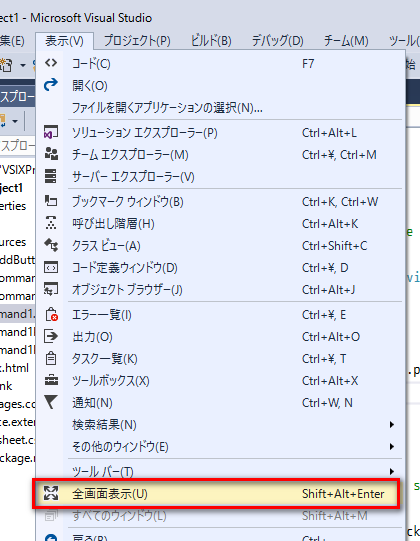The height and width of the screenshot is (541, 420).
Task: Select ファイルを開くアプリケーションの選択(N)...
Action: coord(221,108)
